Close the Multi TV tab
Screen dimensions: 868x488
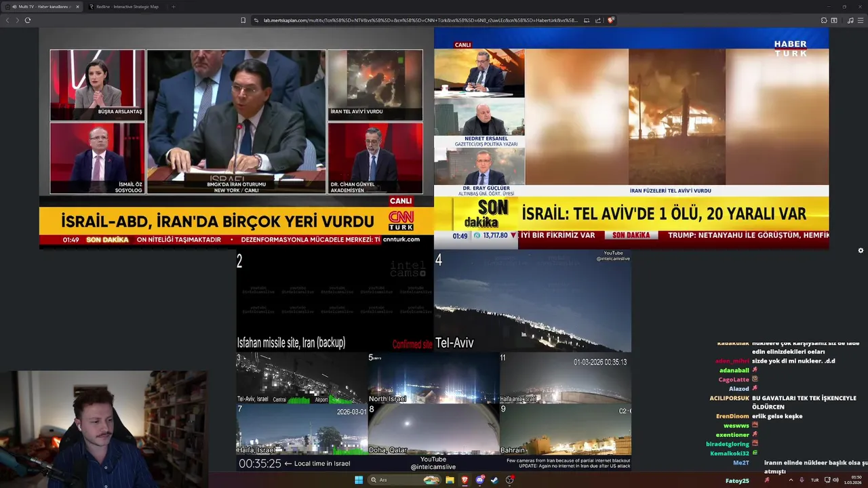(x=77, y=7)
